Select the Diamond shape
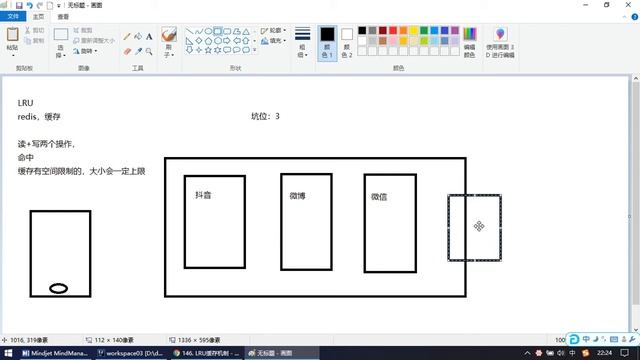 (x=199, y=40)
